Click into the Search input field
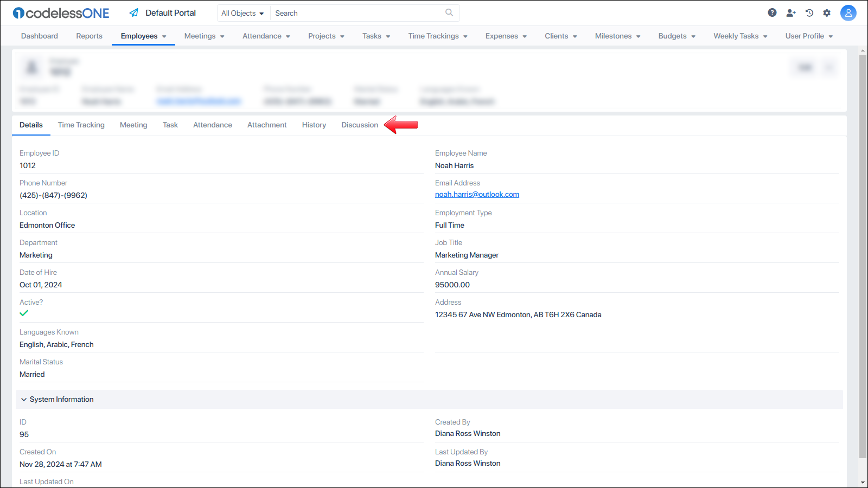The width and height of the screenshot is (868, 488). 358,13
